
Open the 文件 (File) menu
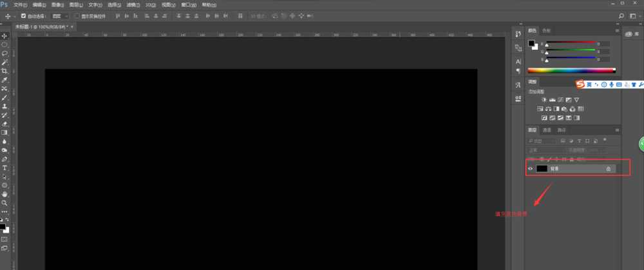pos(20,5)
